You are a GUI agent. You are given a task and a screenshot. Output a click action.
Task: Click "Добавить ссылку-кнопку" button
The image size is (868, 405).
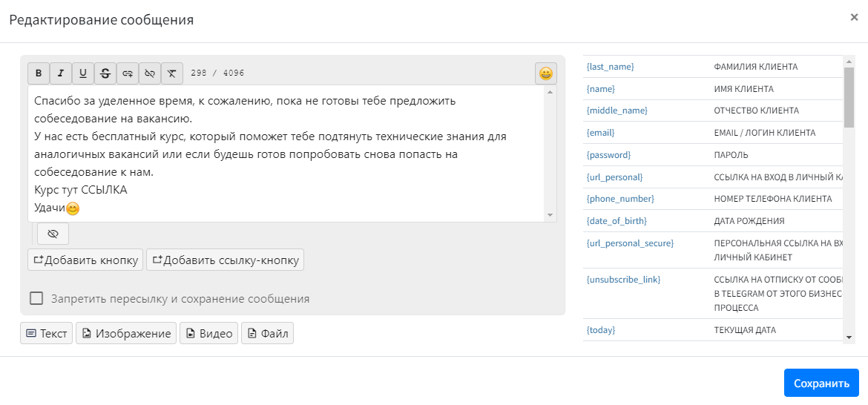click(226, 260)
